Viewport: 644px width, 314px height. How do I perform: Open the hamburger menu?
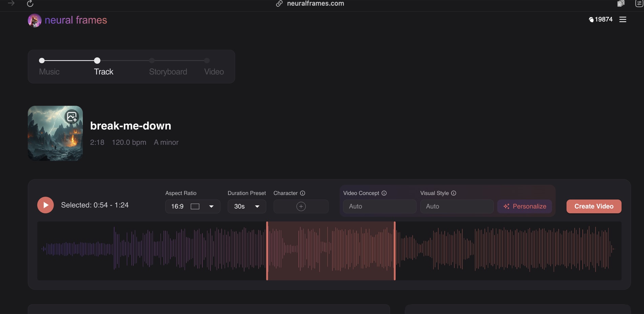[x=623, y=20]
